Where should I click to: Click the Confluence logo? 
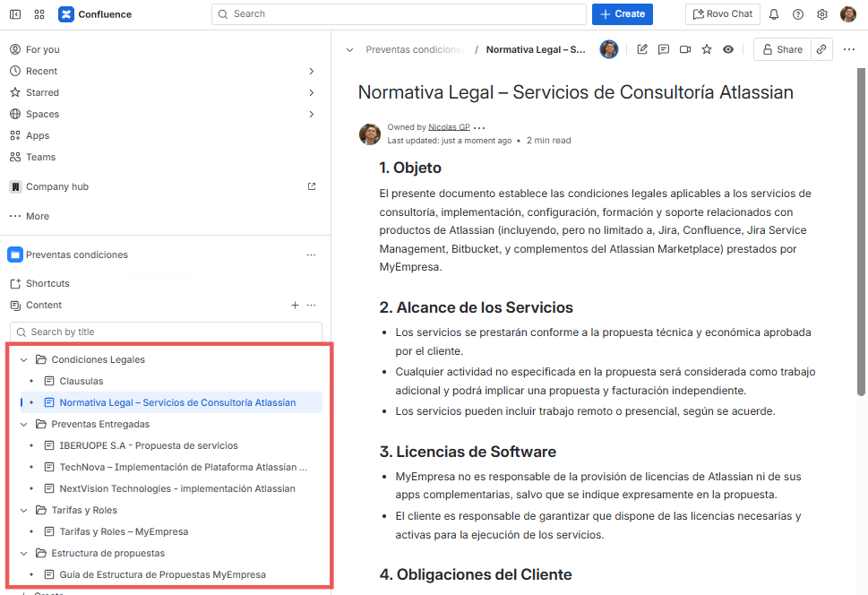pos(95,14)
